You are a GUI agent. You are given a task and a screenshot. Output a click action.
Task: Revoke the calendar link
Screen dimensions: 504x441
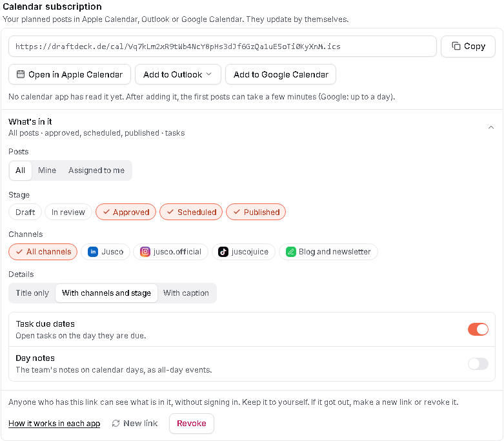coord(192,423)
